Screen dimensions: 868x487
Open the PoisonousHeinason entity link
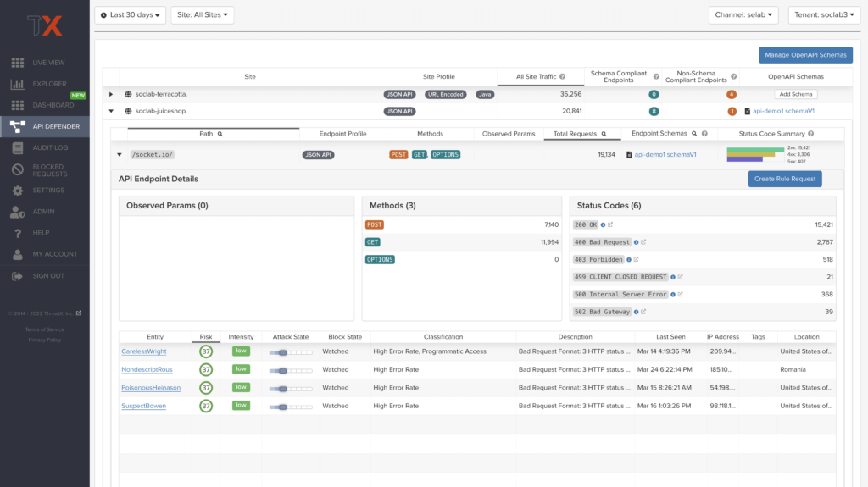pos(151,388)
